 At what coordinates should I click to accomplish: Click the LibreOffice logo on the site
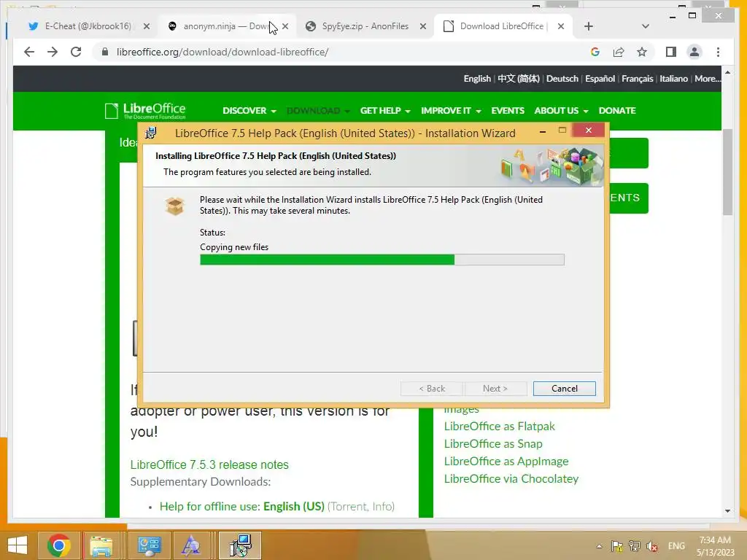[145, 111]
